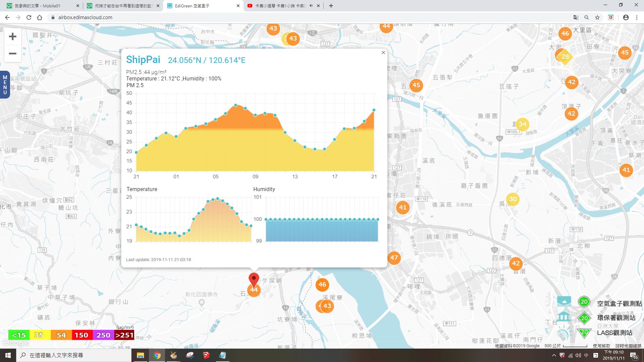Open the translate page icon
This screenshot has height=362, width=644.
point(576,17)
